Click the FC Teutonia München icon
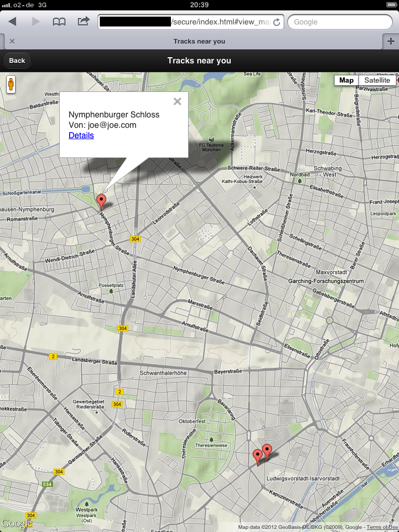The width and height of the screenshot is (399, 532). [212, 139]
